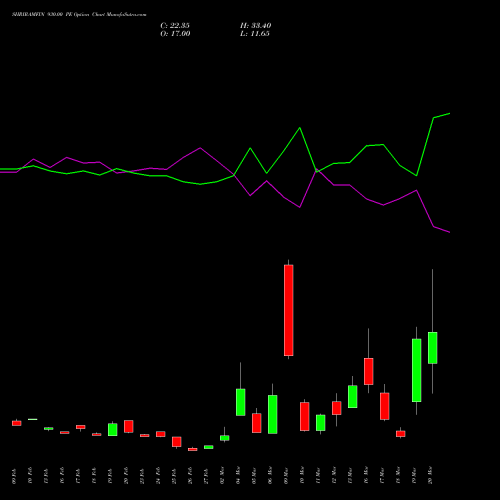
Task: Select the green candle above 19 Mar
Action: point(417,370)
